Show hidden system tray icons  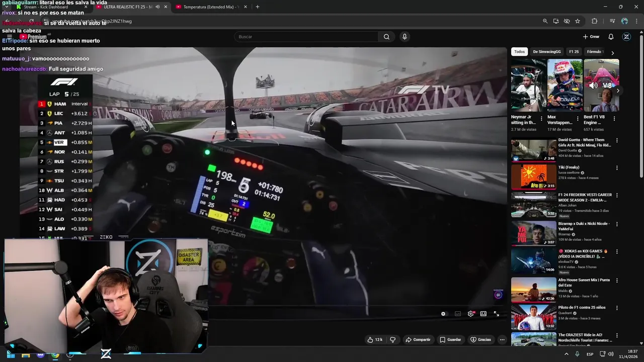tap(566, 354)
